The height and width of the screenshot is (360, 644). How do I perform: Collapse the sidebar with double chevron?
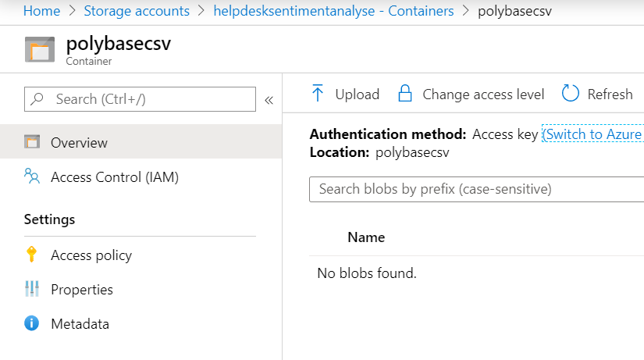(x=269, y=100)
